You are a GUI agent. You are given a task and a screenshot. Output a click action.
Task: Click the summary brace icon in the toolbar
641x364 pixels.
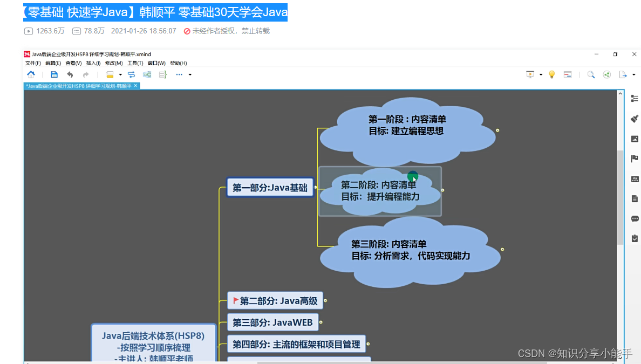tap(162, 74)
